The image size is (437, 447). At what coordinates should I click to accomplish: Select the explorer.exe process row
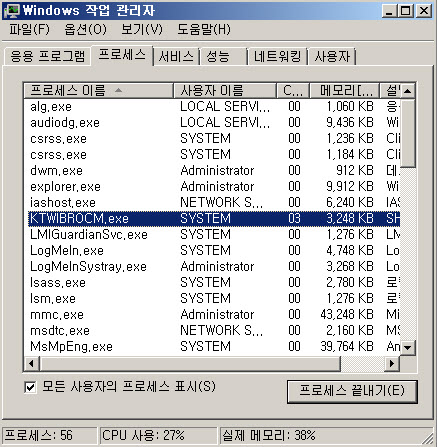pos(213,187)
